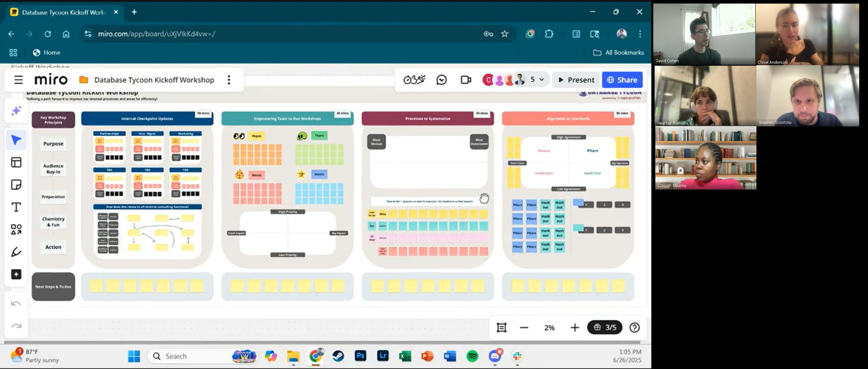Open the Miro hamburger main menu
Image resolution: width=868 pixels, height=369 pixels.
pos(18,80)
